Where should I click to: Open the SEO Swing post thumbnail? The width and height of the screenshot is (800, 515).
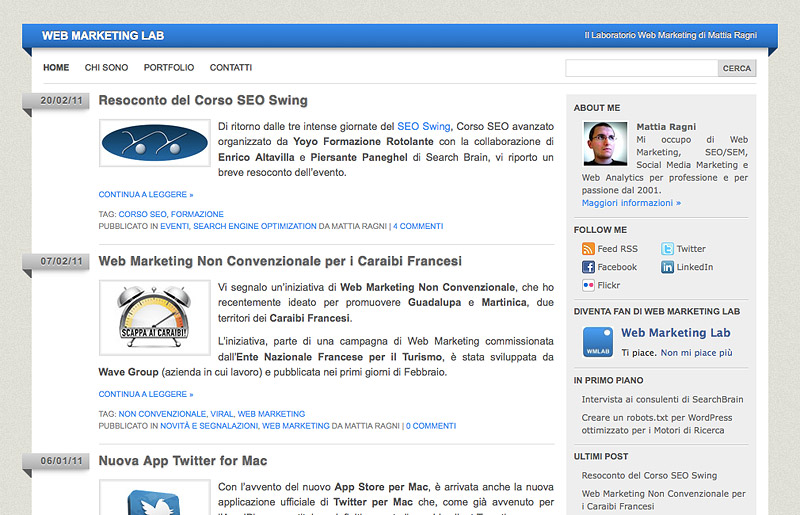pos(155,143)
